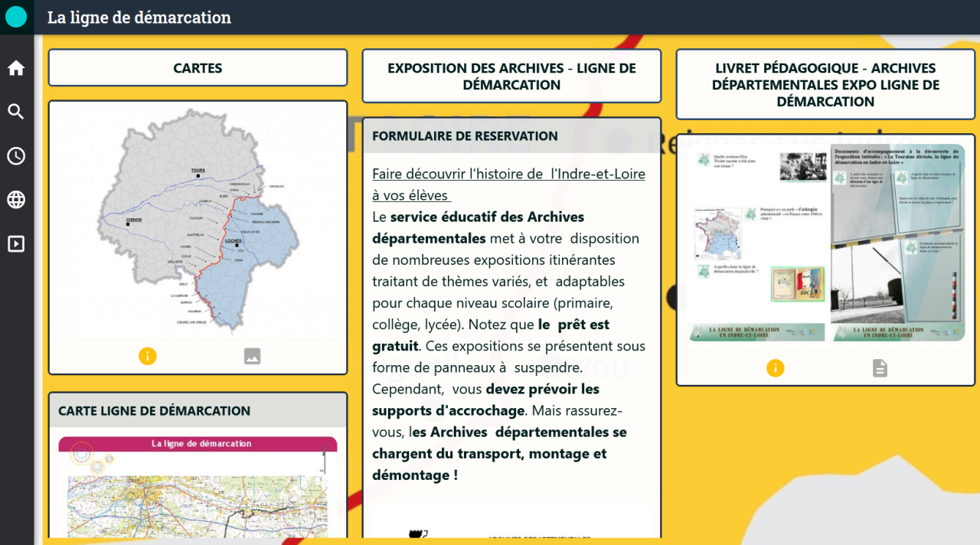
Task: Open the Indre-et-Loire department map thumbnail
Action: pyautogui.click(x=198, y=220)
